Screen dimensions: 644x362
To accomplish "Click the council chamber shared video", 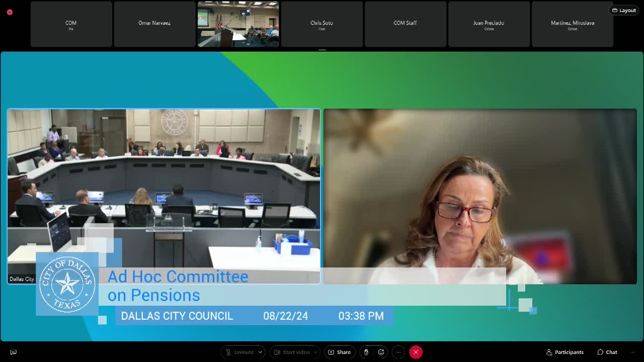I will tap(164, 196).
